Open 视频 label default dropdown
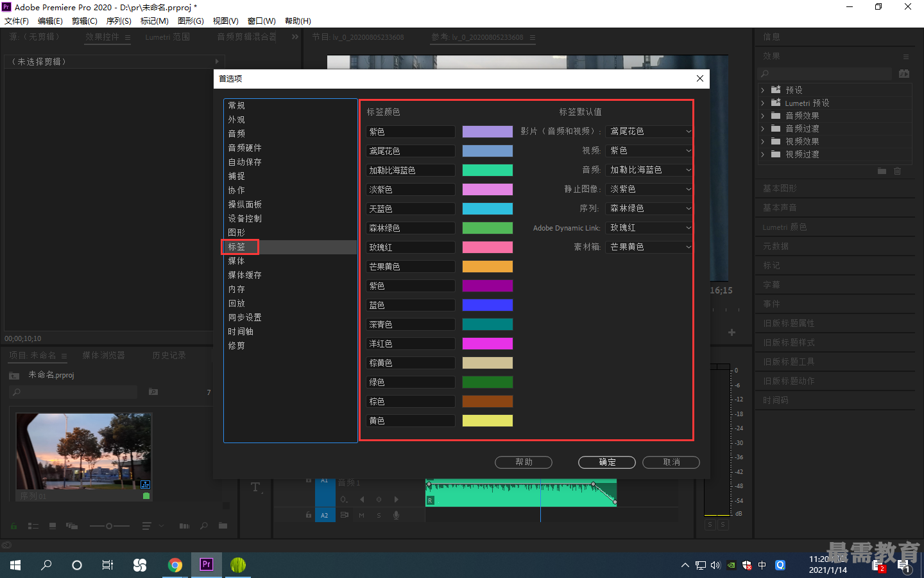The height and width of the screenshot is (578, 924). pos(649,150)
